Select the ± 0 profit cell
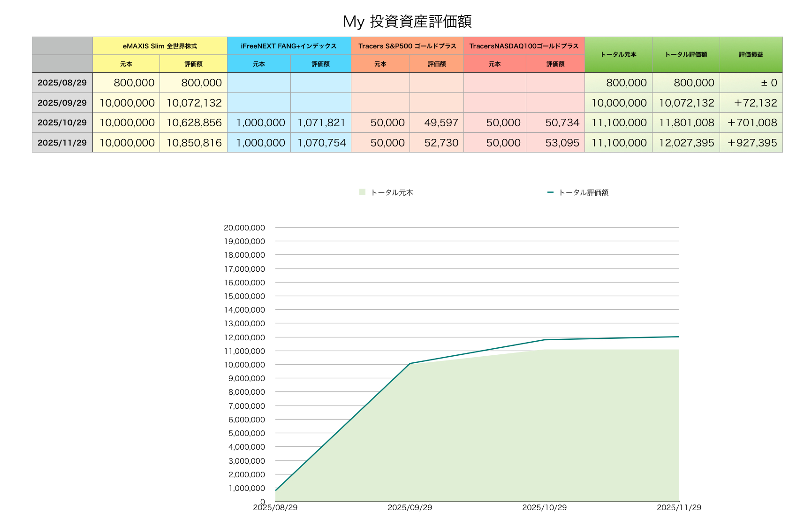The image size is (812, 528). [768, 83]
